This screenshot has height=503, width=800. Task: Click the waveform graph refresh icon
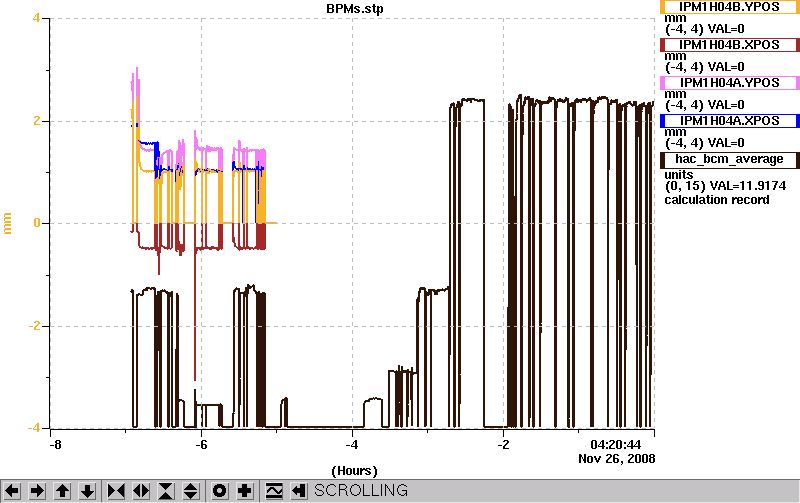(273, 491)
